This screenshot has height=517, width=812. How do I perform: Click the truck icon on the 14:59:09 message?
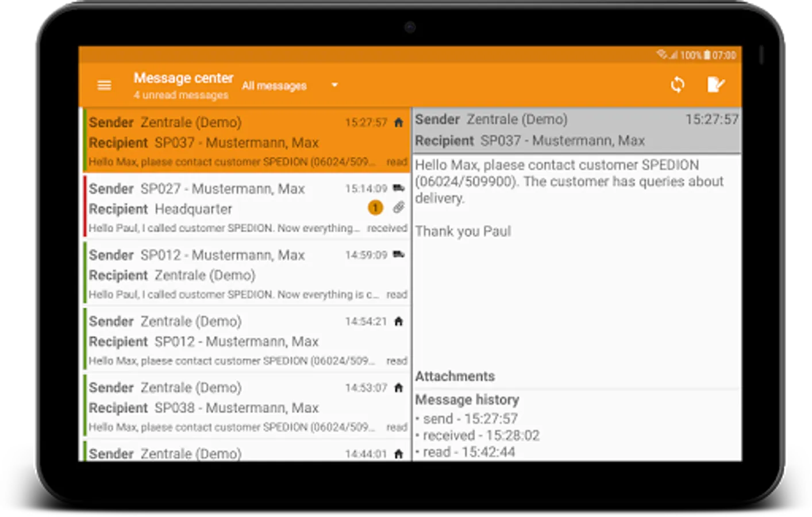point(398,254)
